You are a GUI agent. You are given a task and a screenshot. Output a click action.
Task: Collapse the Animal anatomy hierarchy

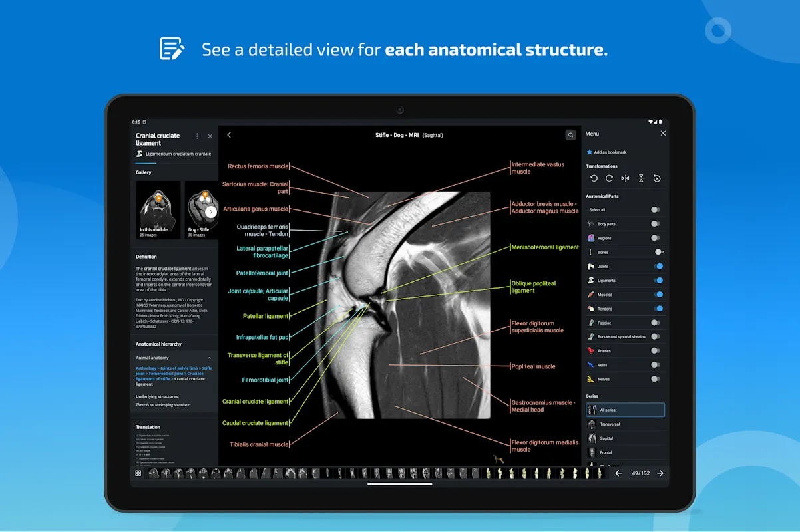coord(210,358)
